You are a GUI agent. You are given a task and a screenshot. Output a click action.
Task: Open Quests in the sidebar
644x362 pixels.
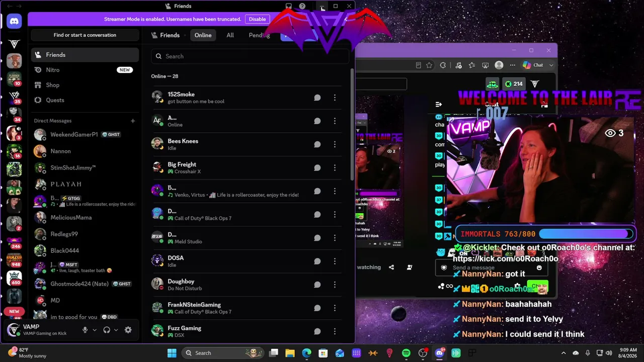(x=85, y=100)
